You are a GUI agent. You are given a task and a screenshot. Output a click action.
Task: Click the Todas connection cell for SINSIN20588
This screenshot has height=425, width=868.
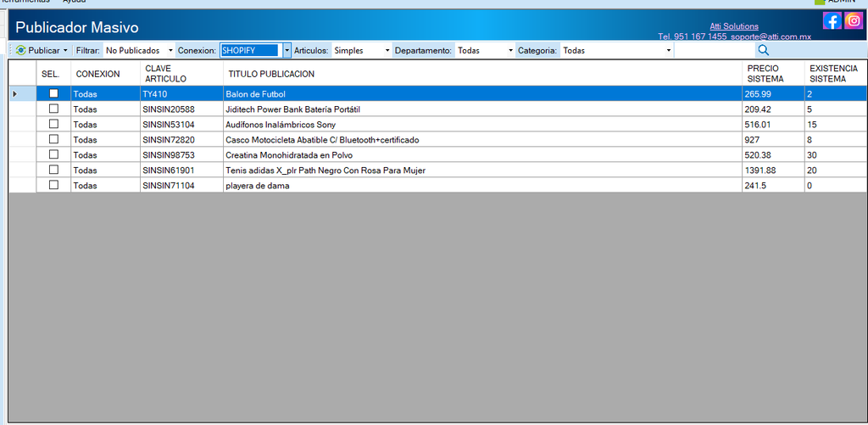(x=105, y=109)
